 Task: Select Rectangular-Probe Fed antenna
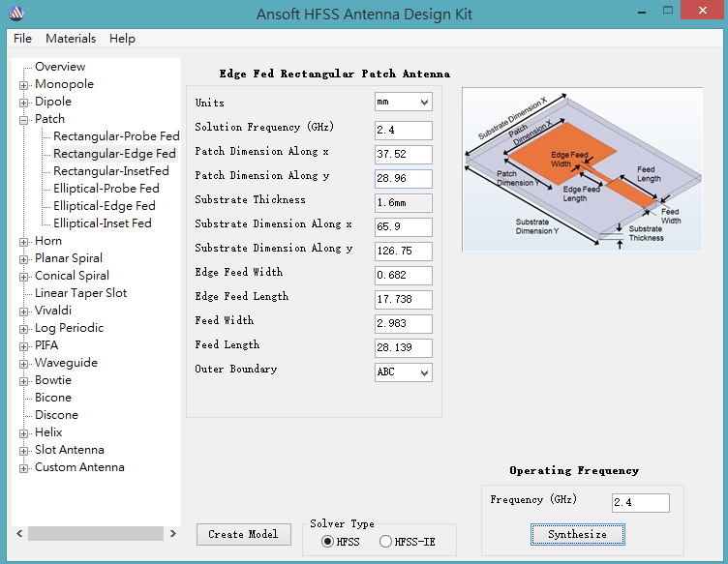116,136
